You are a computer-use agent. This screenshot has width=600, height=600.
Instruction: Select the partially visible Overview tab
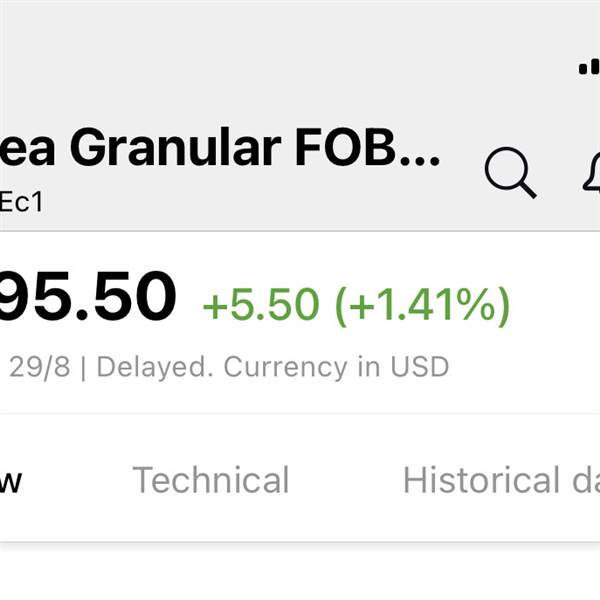(x=11, y=482)
